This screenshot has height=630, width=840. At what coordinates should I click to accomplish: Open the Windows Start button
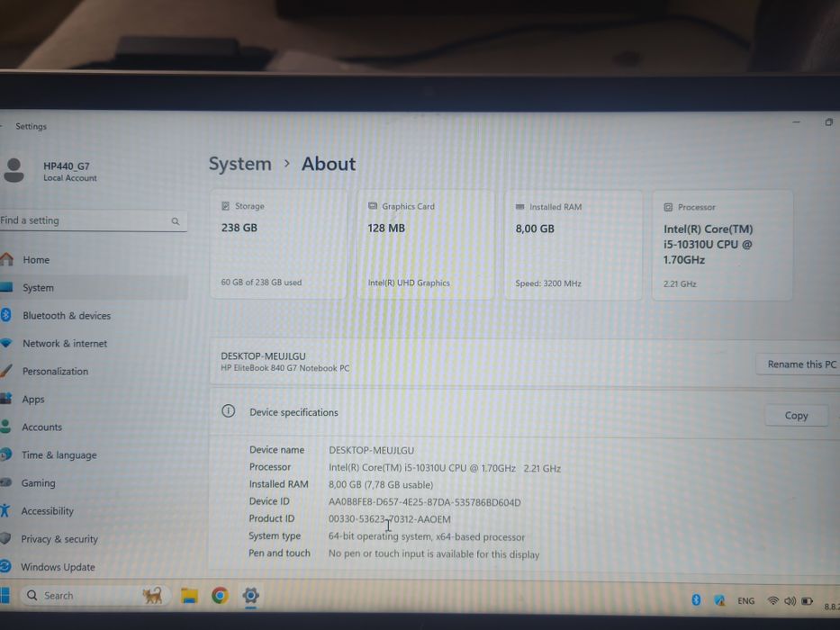coord(5,595)
